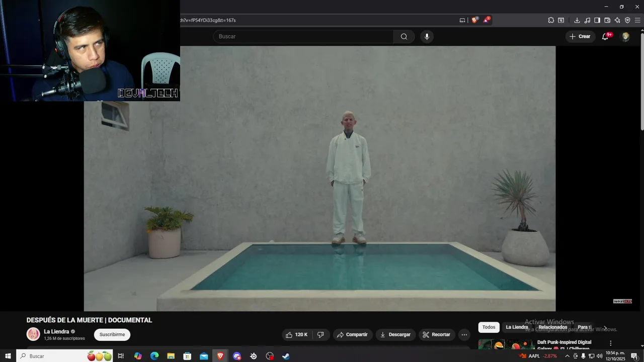Open Brave Rewards triangle icon
This screenshot has height=362, width=644.
coord(487,20)
